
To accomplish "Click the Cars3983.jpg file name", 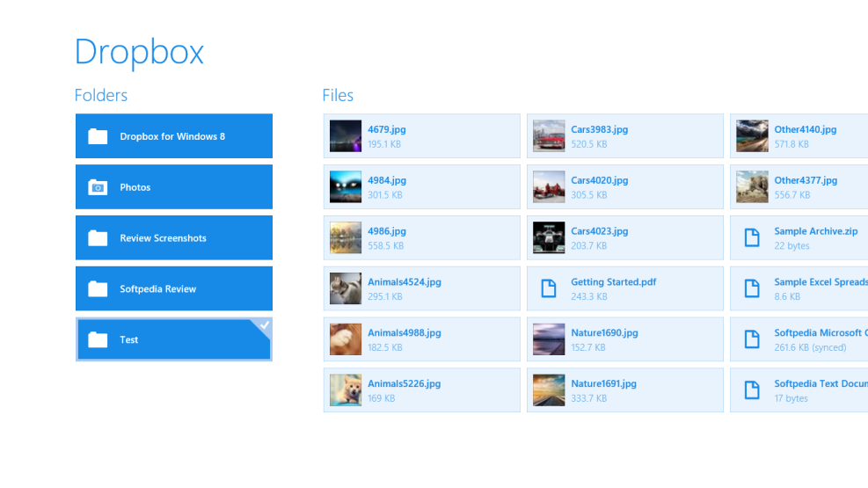I will coord(600,129).
